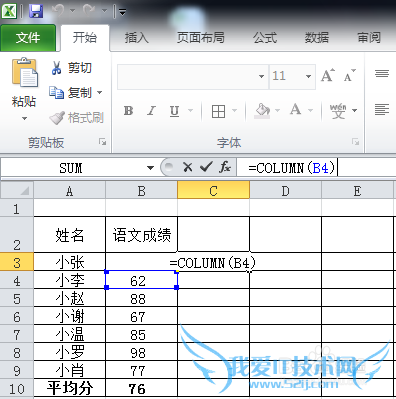The height and width of the screenshot is (399, 396).
Task: Expand fill color dropdown arrow
Action: (x=277, y=110)
